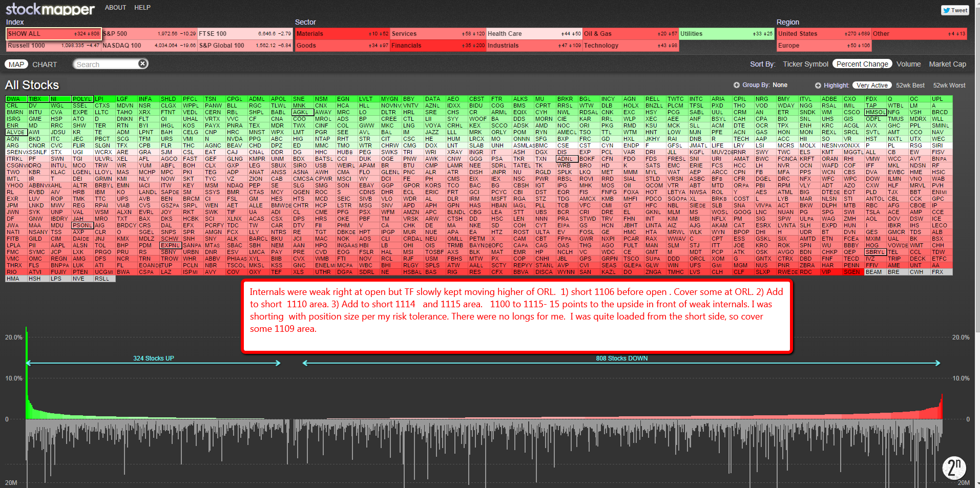
Task: Select the SHOW ALL index tile
Action: [x=54, y=34]
